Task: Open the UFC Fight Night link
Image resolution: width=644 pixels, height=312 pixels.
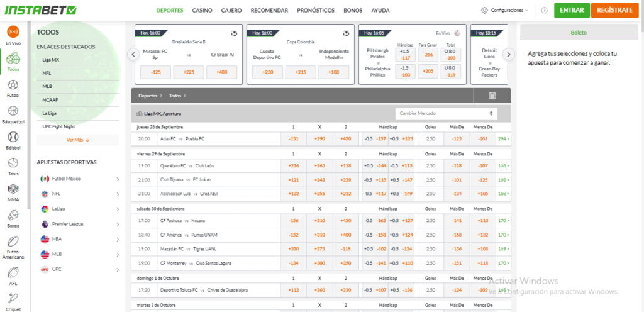Action: 58,126
